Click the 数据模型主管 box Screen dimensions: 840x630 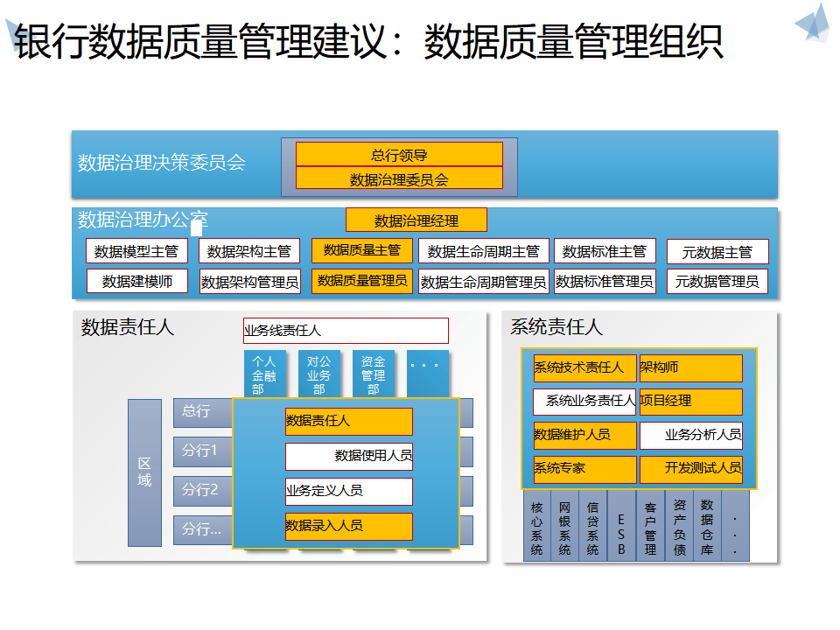click(x=136, y=251)
